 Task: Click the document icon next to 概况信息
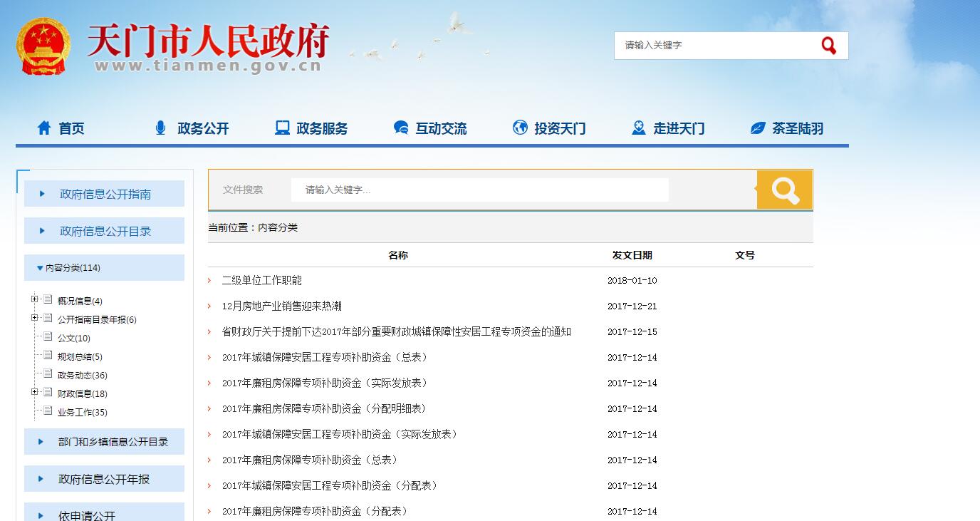pyautogui.click(x=48, y=299)
